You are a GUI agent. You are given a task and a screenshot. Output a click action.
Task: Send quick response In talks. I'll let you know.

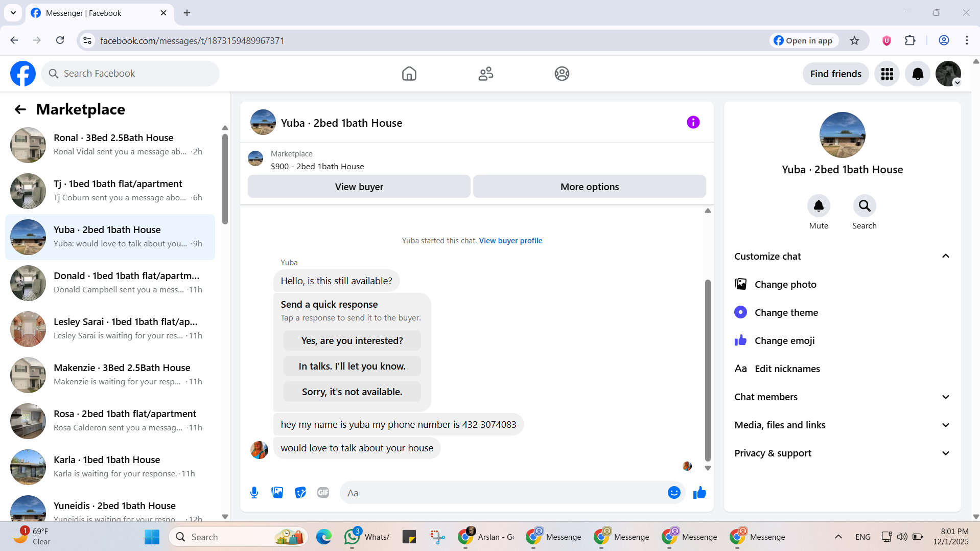352,366
